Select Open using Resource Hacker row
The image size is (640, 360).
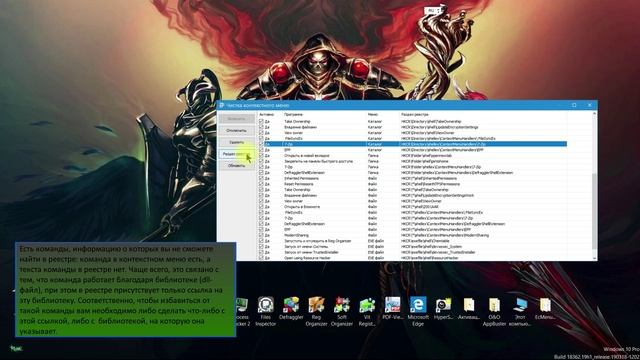coord(412,258)
